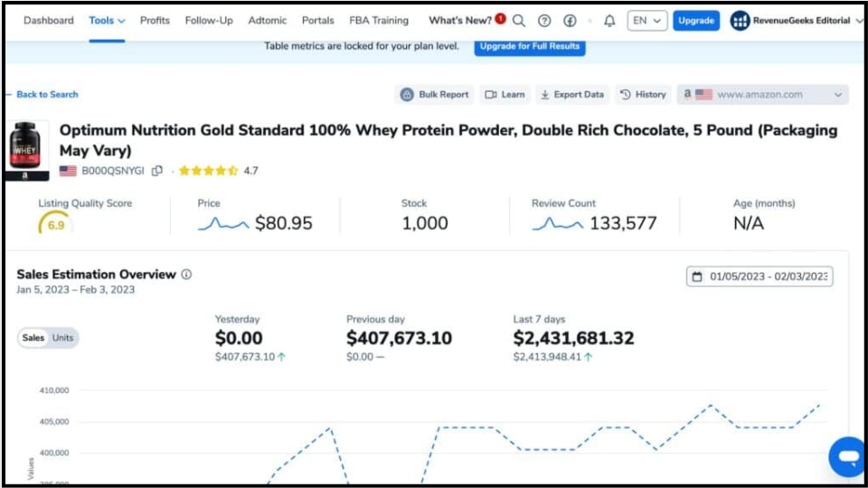Click the Facebook icon in header
This screenshot has width=868, height=488.
tap(570, 21)
